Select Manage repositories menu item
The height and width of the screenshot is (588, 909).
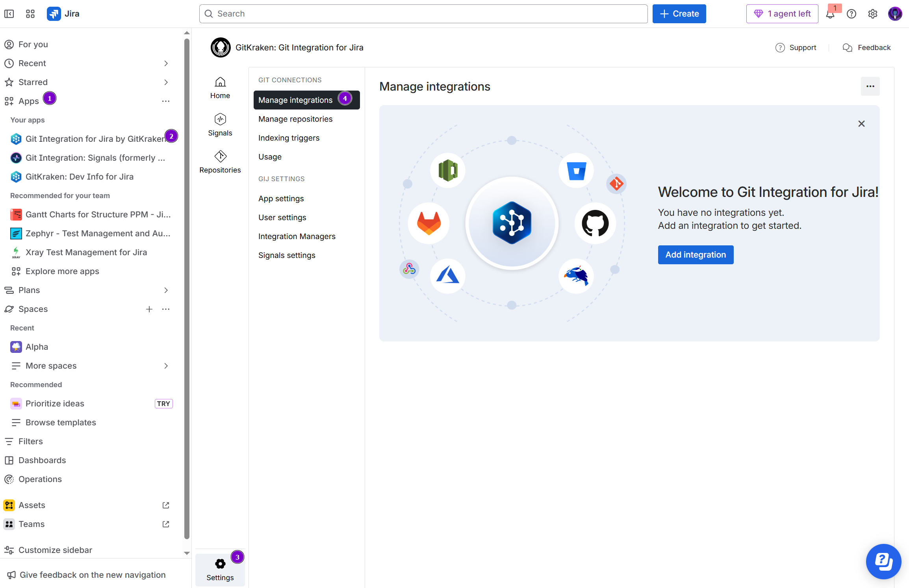coord(295,119)
